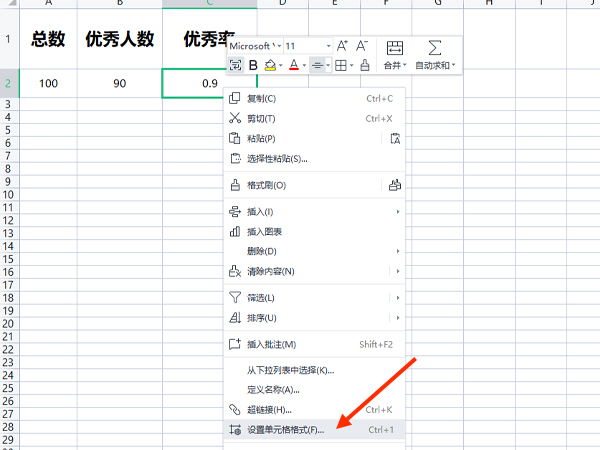The image size is (600, 450).
Task: Click 超链接(H)... in context menu
Action: (269, 409)
